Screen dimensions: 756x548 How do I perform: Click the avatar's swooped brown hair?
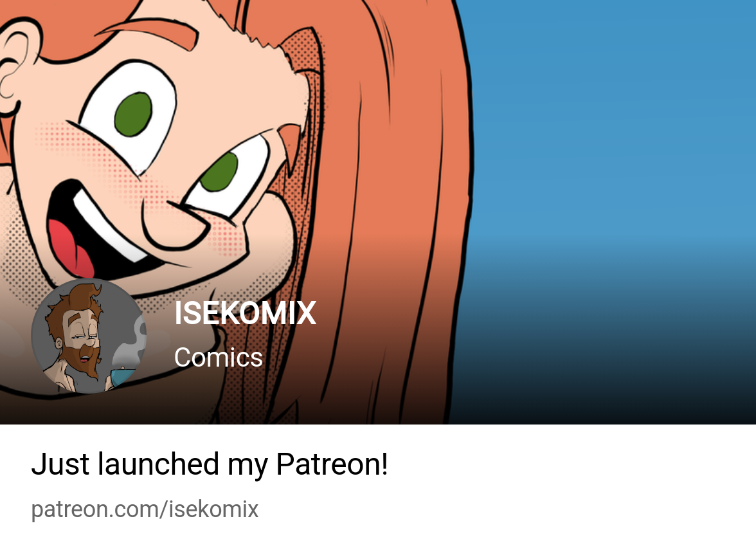point(82,299)
